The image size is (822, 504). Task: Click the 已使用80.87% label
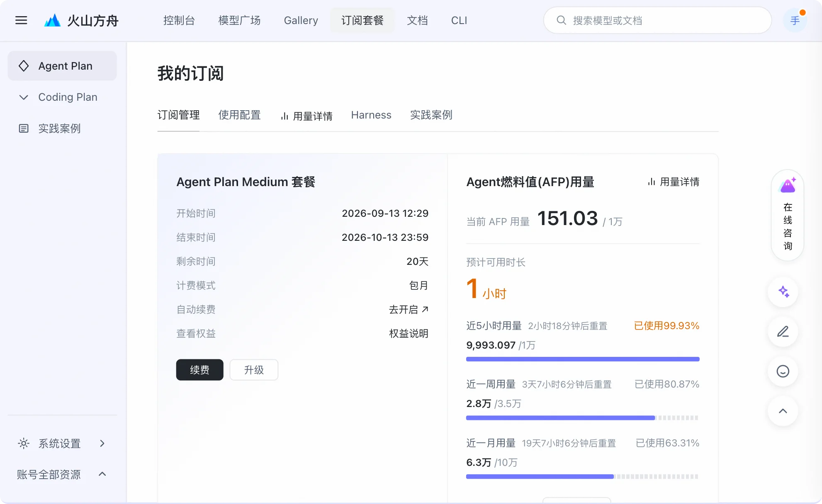click(666, 384)
